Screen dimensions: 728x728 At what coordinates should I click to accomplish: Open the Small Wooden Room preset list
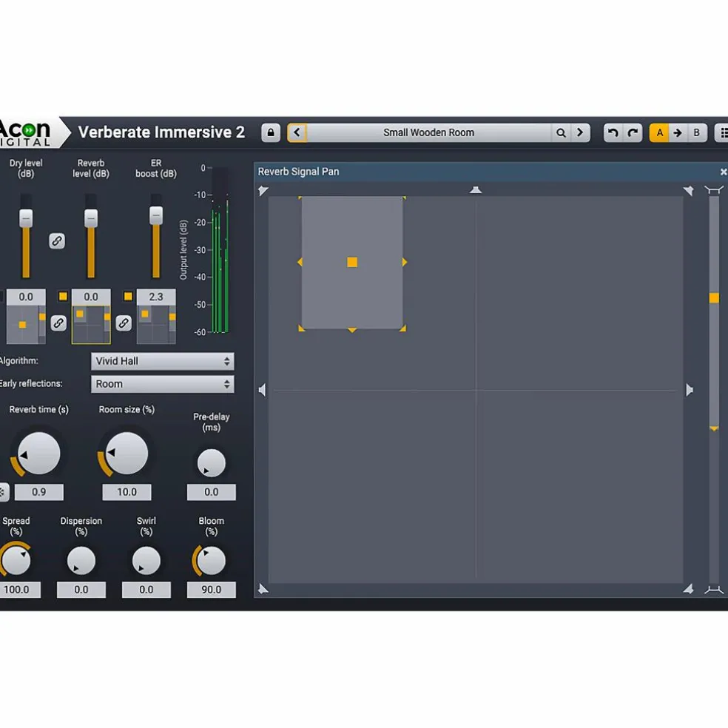428,132
